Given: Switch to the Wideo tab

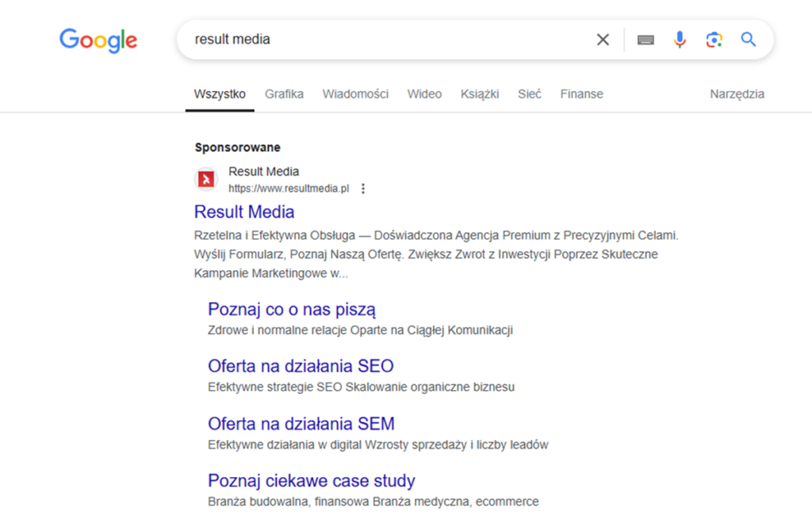Looking at the screenshot, I should coord(424,94).
